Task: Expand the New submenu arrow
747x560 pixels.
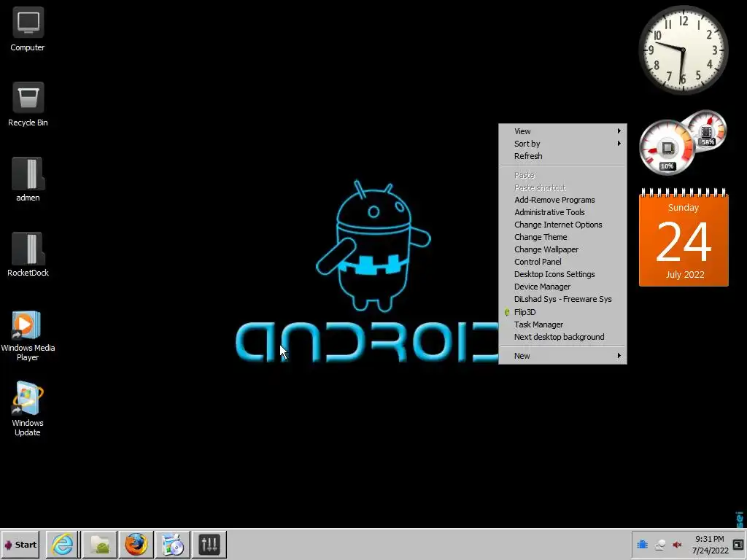Action: tap(619, 356)
